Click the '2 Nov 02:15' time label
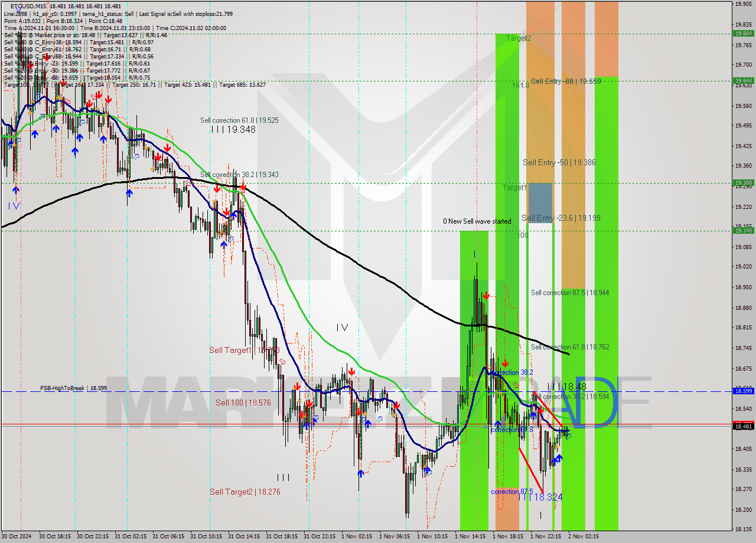Image resolution: width=756 pixels, height=543 pixels. (584, 537)
